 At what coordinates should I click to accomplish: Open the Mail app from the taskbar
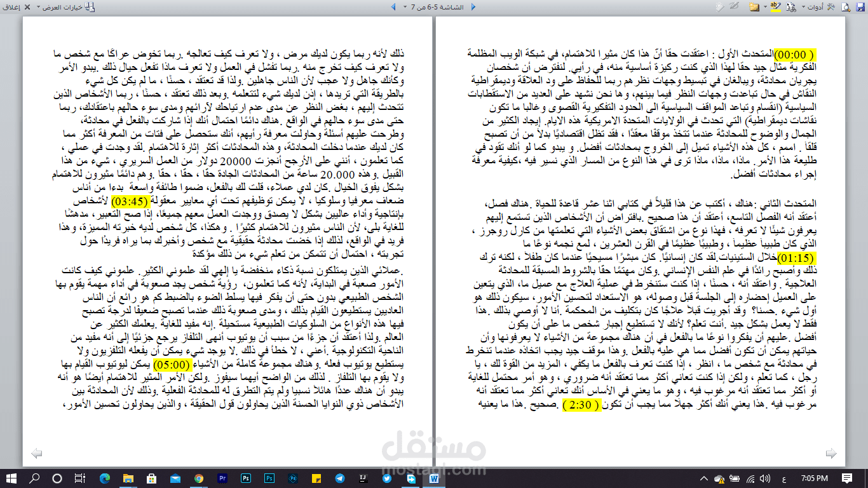pyautogui.click(x=175, y=479)
